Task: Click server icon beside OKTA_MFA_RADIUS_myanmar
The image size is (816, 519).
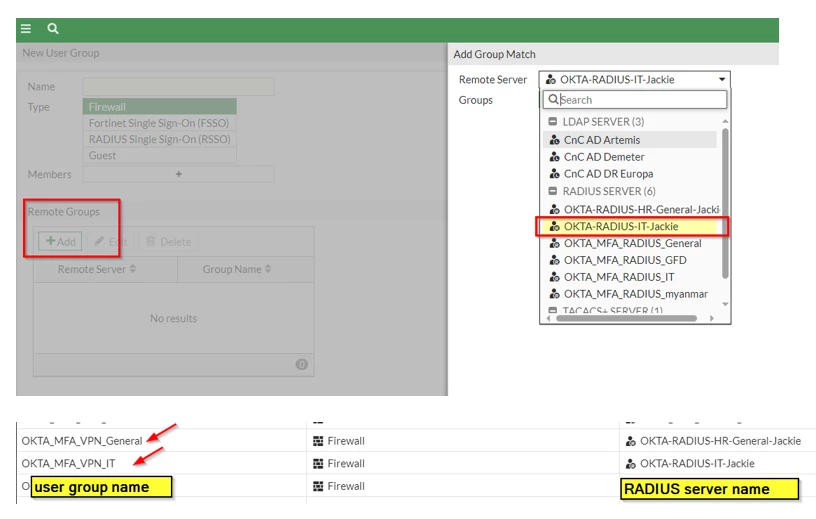Action: coord(555,294)
